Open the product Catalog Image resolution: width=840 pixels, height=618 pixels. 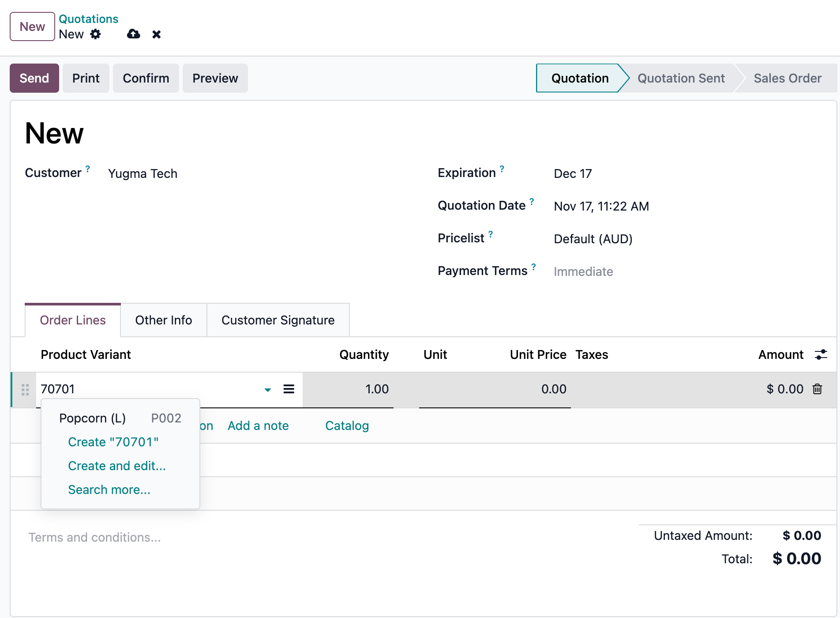click(347, 426)
